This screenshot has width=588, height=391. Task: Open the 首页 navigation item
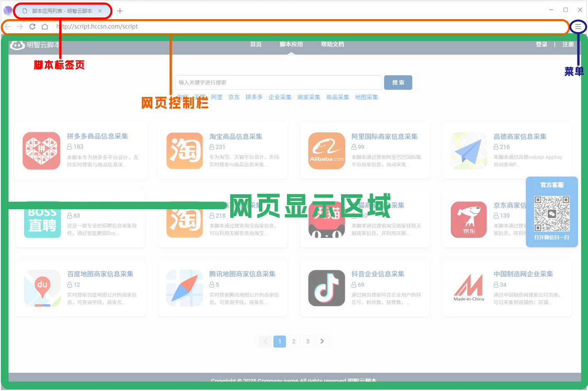tap(256, 45)
